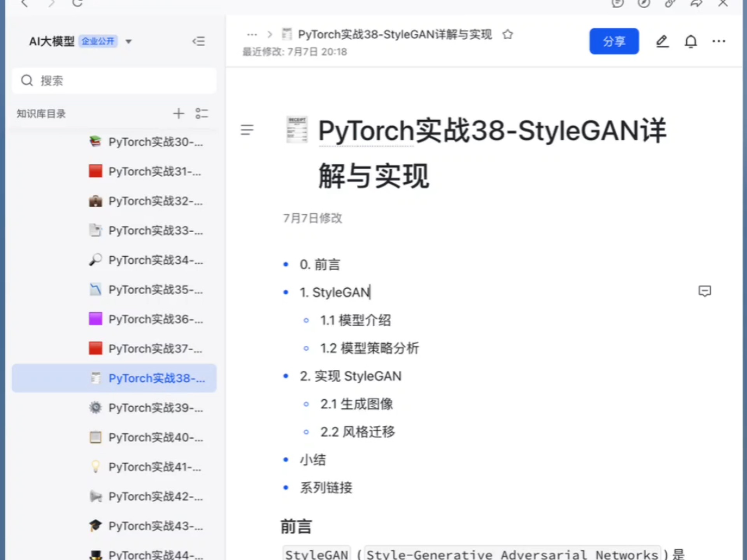Toggle the directory list view settings icon
This screenshot has width=747, height=560.
point(202,114)
